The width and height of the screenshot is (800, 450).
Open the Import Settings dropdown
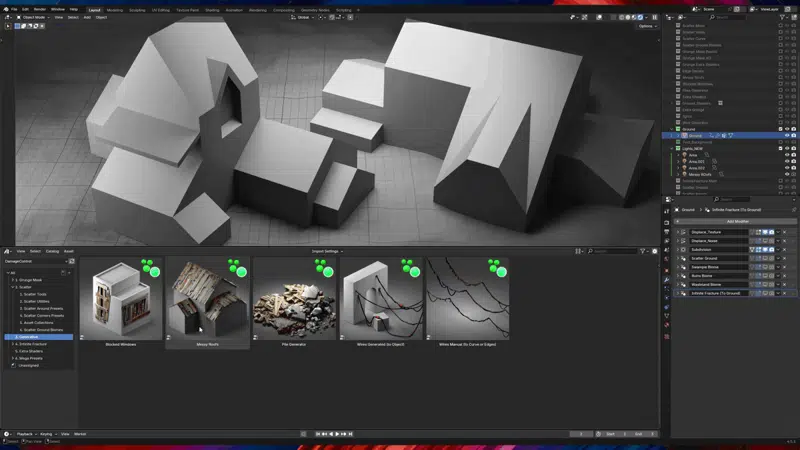point(327,251)
